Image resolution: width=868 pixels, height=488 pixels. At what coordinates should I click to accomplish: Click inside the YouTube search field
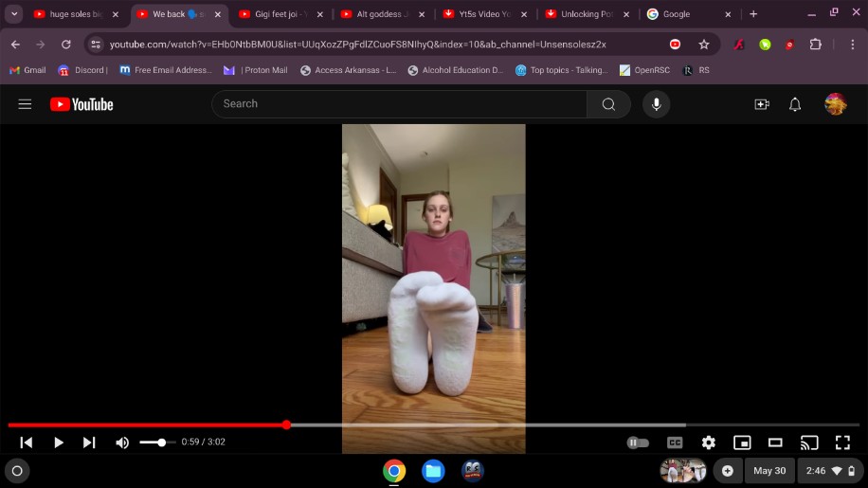398,104
